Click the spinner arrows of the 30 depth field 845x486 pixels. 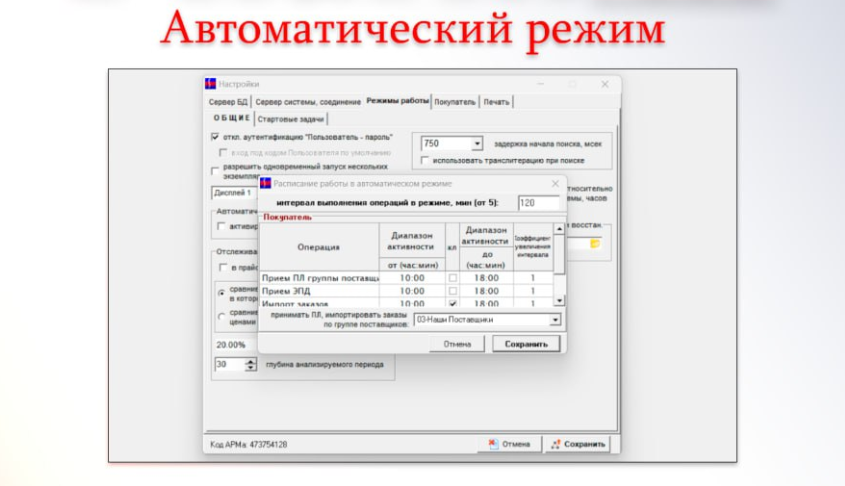[250, 365]
